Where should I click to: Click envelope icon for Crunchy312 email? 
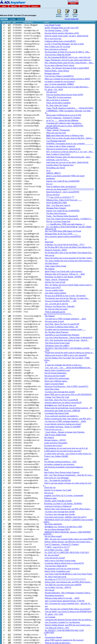tap(9, 532)
